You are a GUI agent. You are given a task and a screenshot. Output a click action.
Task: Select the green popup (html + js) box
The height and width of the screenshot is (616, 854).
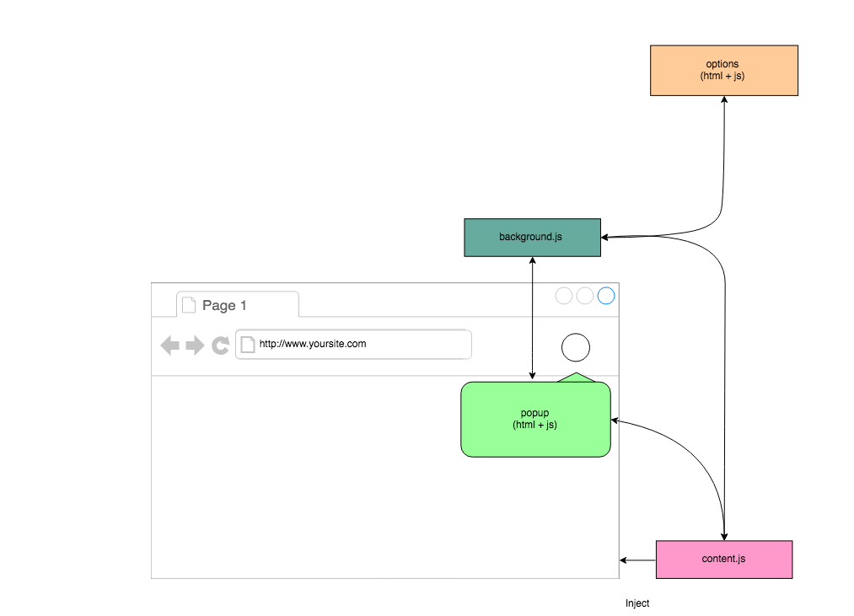coord(535,420)
